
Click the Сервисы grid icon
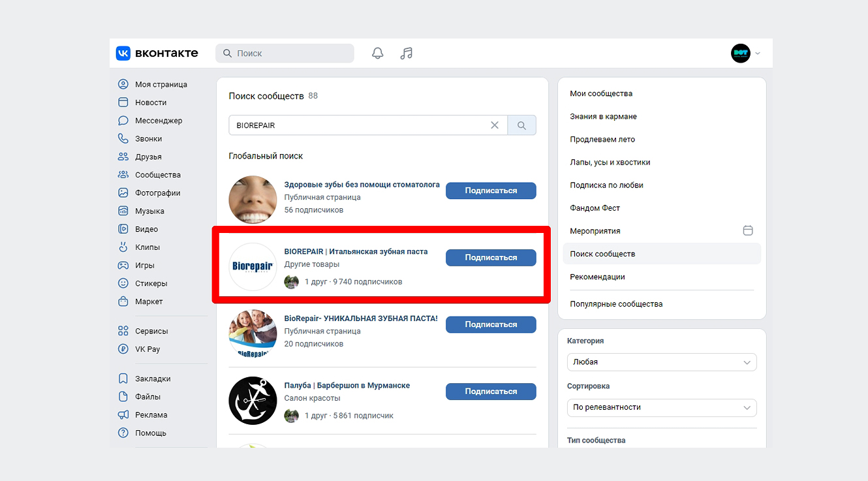click(123, 331)
